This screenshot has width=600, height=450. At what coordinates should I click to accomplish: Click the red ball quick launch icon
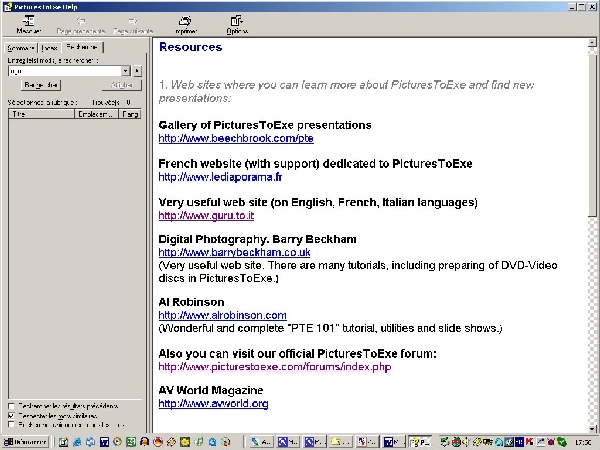(158, 442)
